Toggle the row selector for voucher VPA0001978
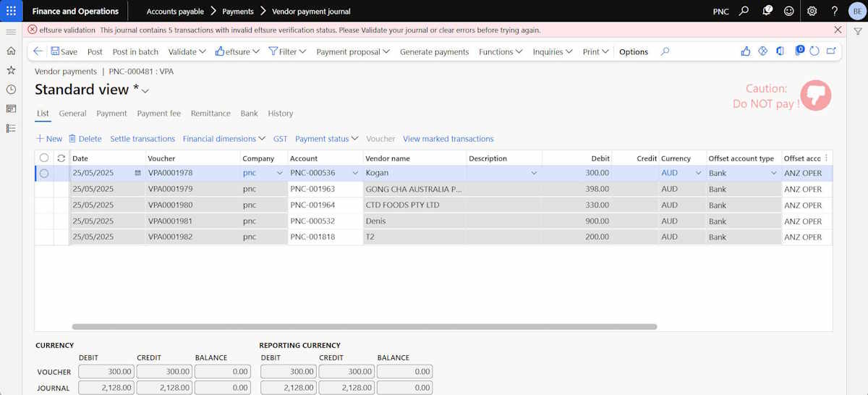This screenshot has width=868, height=395. (44, 174)
